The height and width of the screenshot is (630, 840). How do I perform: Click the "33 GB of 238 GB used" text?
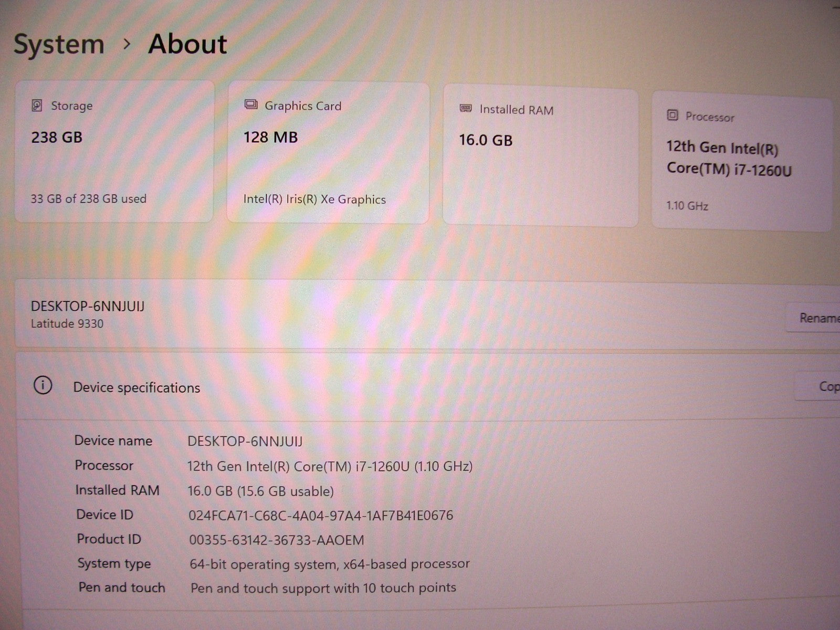(x=88, y=199)
